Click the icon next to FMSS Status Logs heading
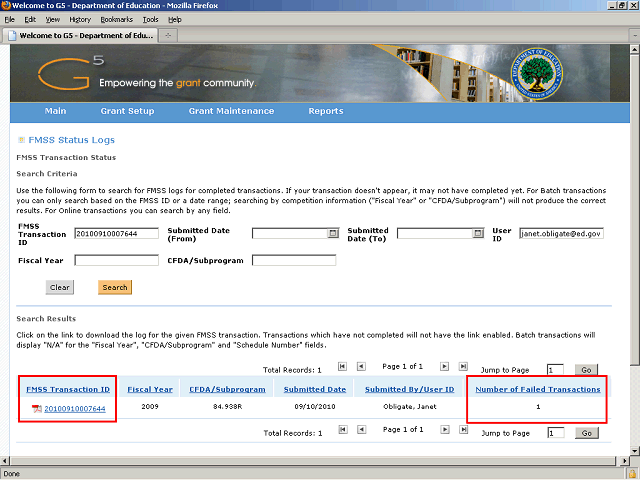This screenshot has width=640, height=480. pyautogui.click(x=21, y=140)
